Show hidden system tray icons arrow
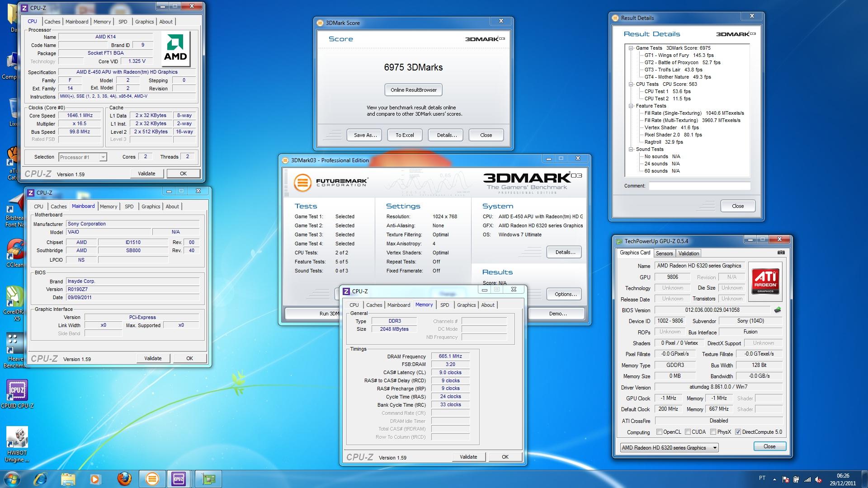The height and width of the screenshot is (488, 868). pos(774,479)
